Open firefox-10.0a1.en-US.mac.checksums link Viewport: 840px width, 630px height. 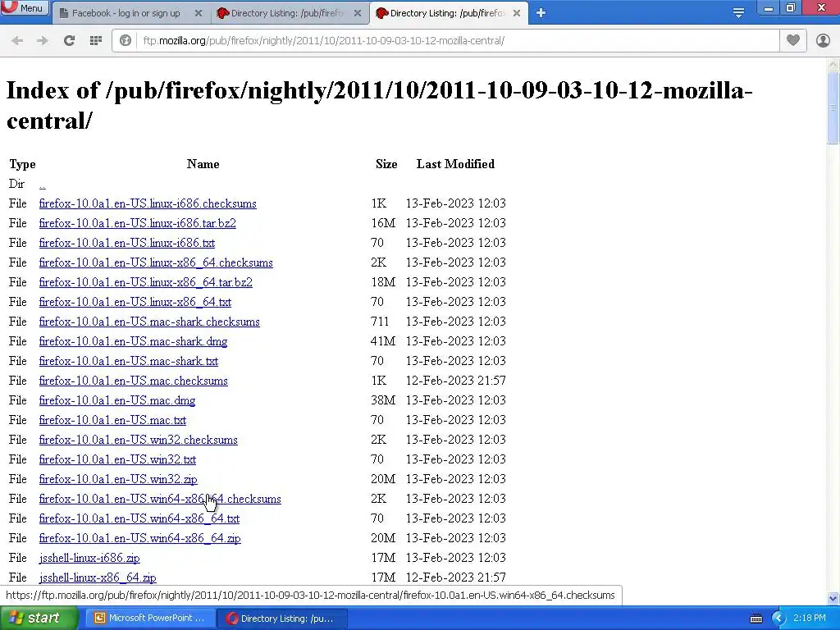tap(134, 381)
